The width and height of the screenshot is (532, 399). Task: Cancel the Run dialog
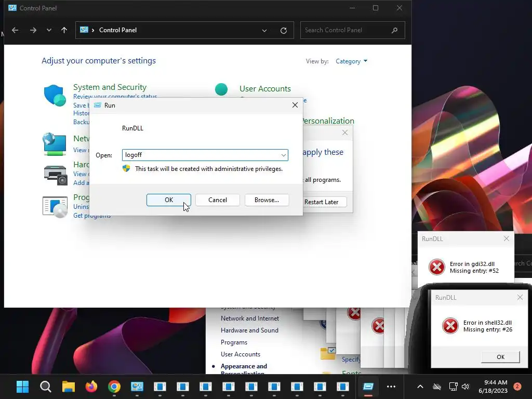tap(218, 200)
